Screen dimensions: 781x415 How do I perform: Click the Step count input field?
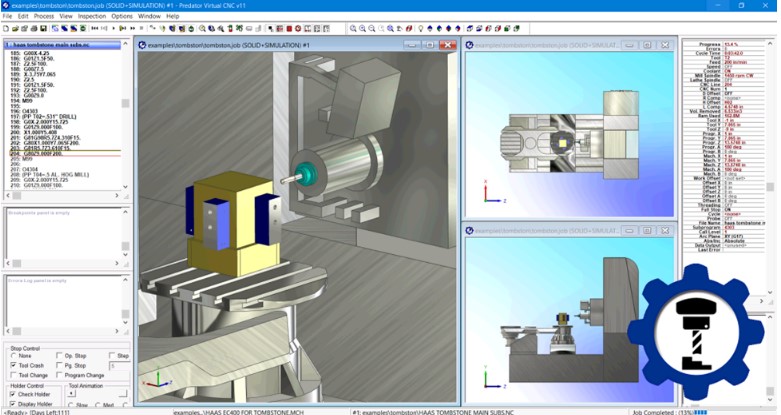pyautogui.click(x=120, y=366)
